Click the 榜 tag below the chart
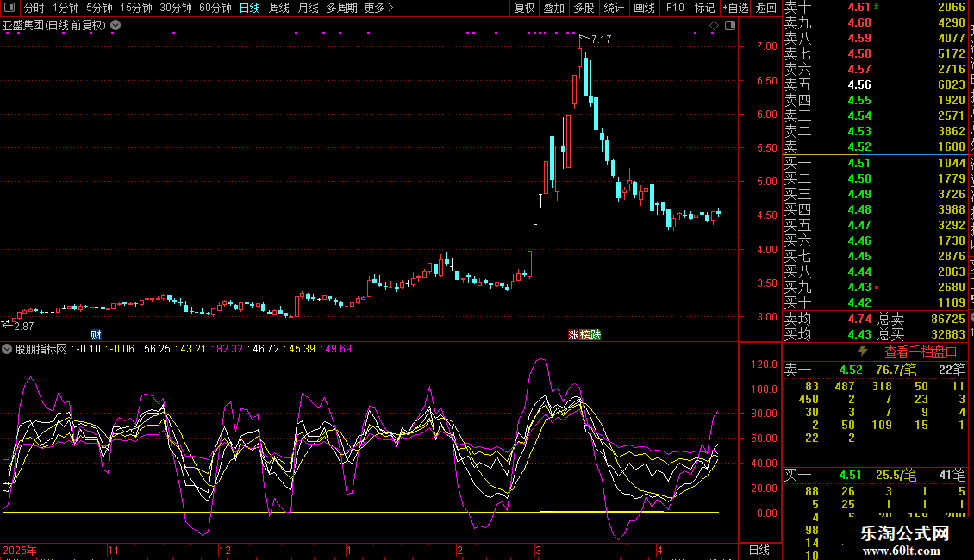The image size is (974, 560). click(584, 334)
